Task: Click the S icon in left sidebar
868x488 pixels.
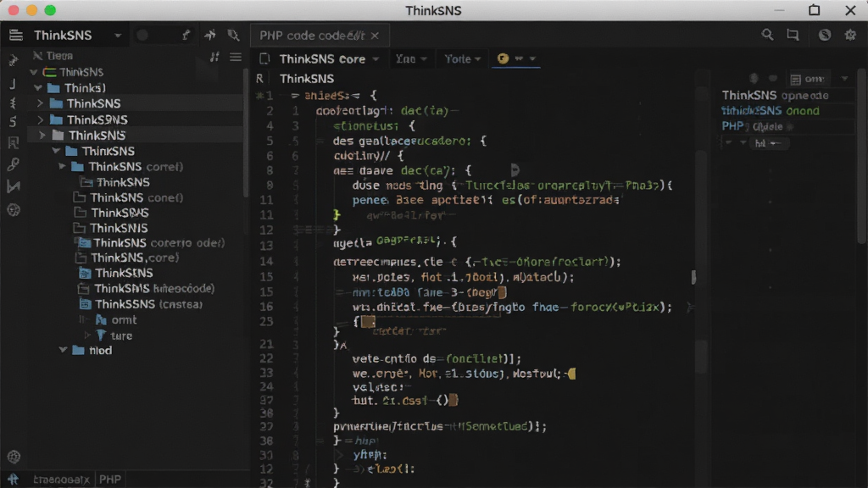Action: pyautogui.click(x=14, y=122)
